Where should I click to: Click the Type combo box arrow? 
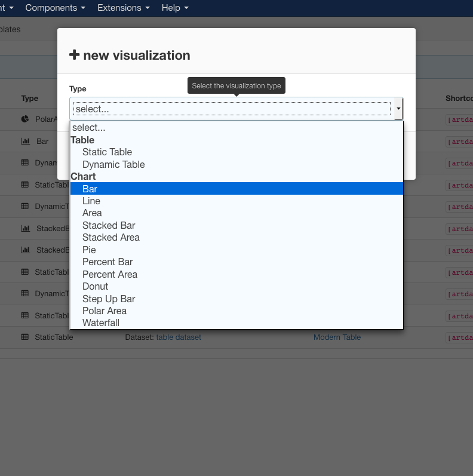pos(398,109)
